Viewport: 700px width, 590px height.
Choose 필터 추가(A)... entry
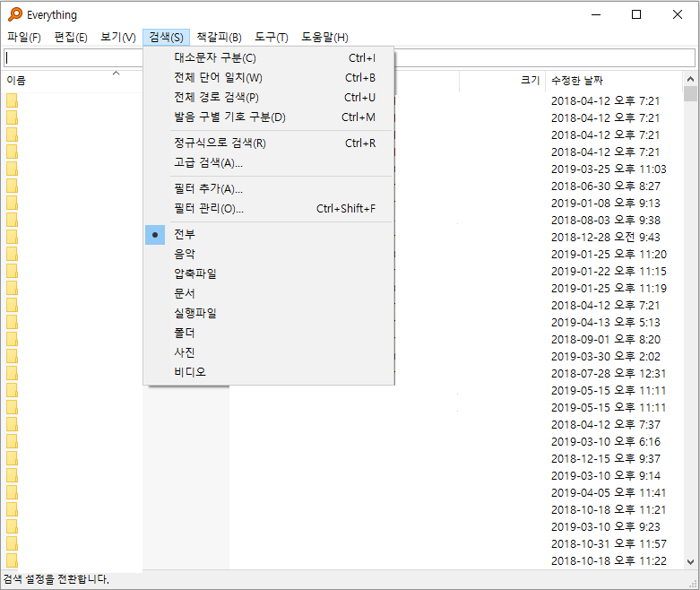coord(269,188)
